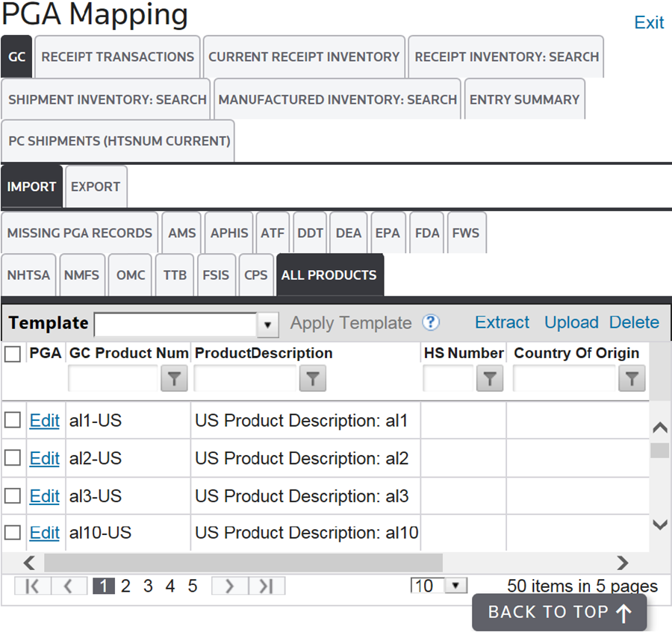Click the Extract link
672x632 pixels.
502,322
